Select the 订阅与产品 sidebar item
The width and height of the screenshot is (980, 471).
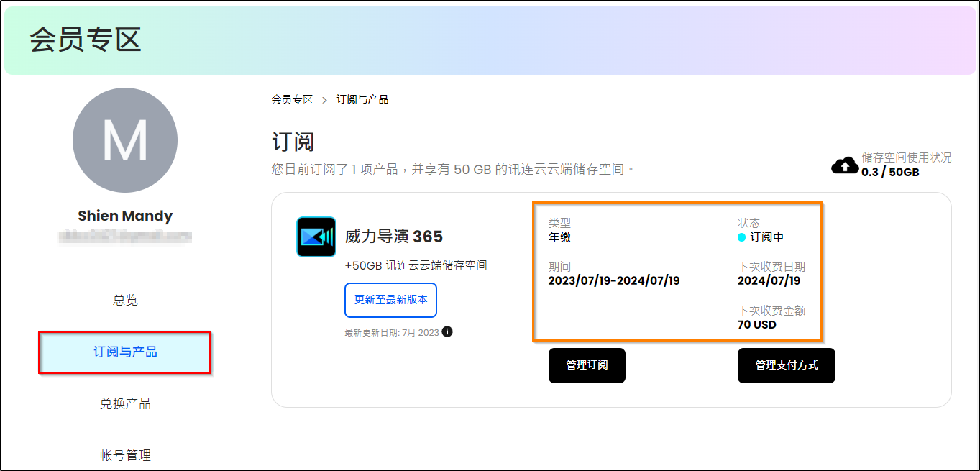(124, 352)
